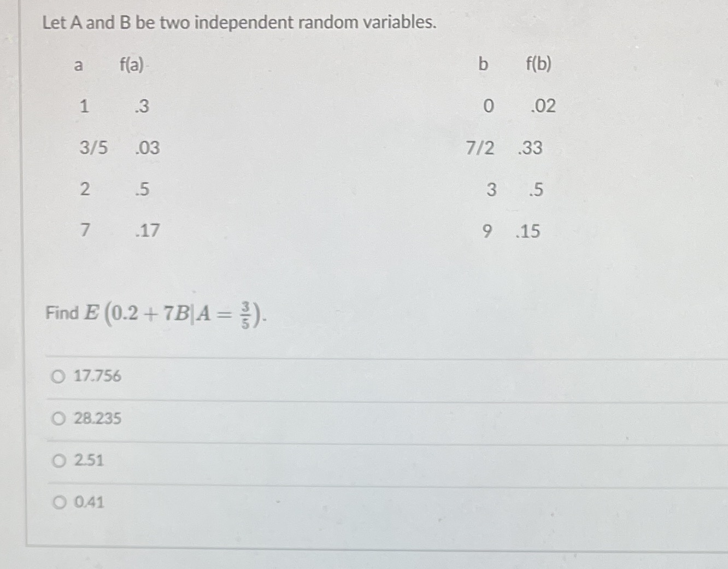Click the column header f(b)

[538, 63]
